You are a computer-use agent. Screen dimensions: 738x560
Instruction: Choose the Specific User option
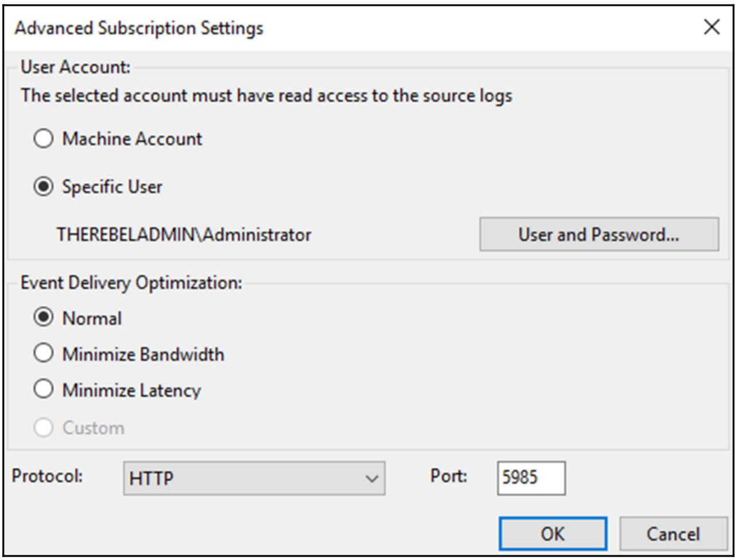click(x=44, y=187)
